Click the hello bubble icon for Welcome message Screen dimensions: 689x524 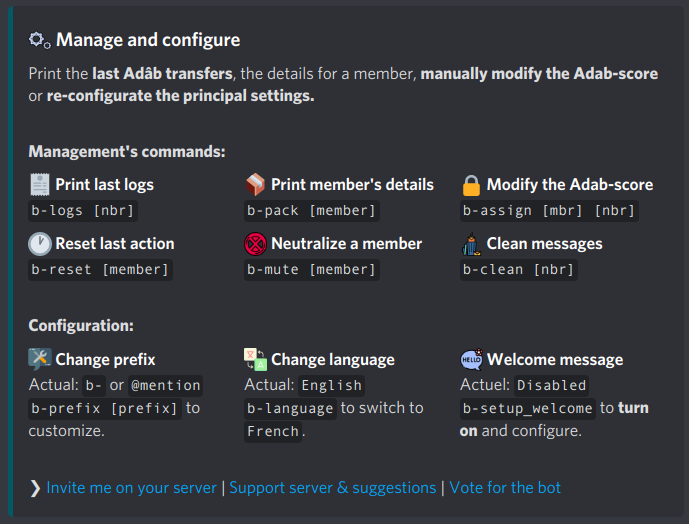(471, 359)
